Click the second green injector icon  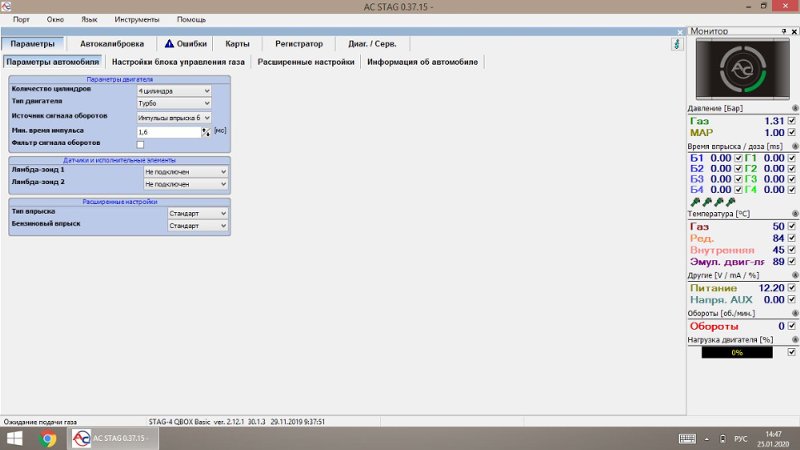tap(707, 202)
